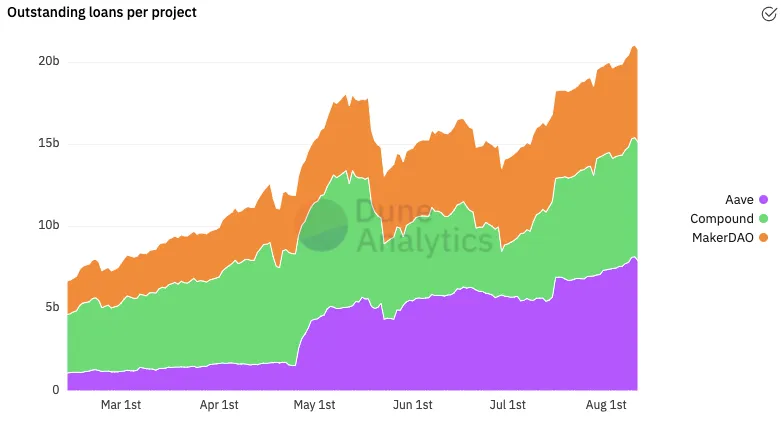The height and width of the screenshot is (421, 783).
Task: Toggle the Compound legend green dot
Action: 763,219
